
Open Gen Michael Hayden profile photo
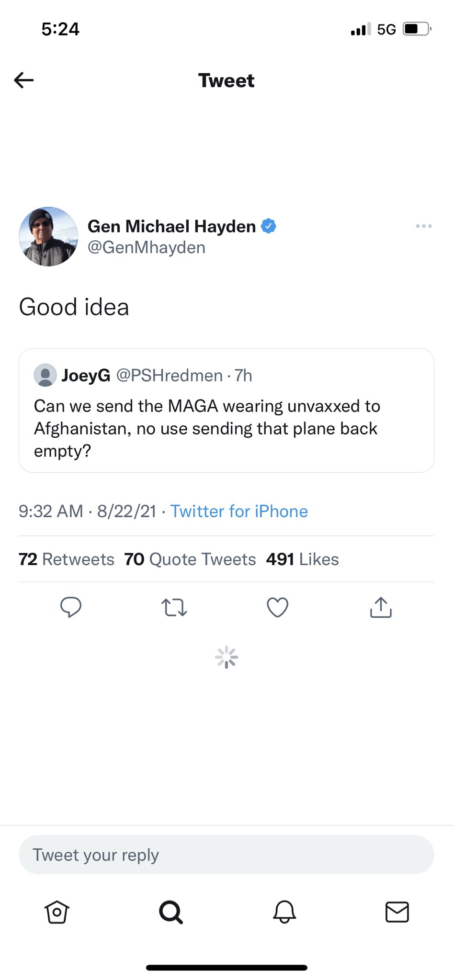(48, 236)
